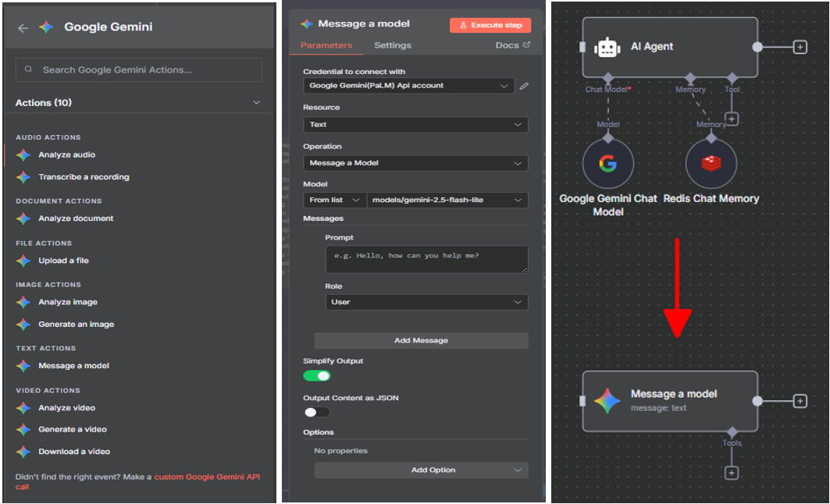Click the Gemini icon beside Analyze image
The height and width of the screenshot is (504, 830).
[23, 302]
